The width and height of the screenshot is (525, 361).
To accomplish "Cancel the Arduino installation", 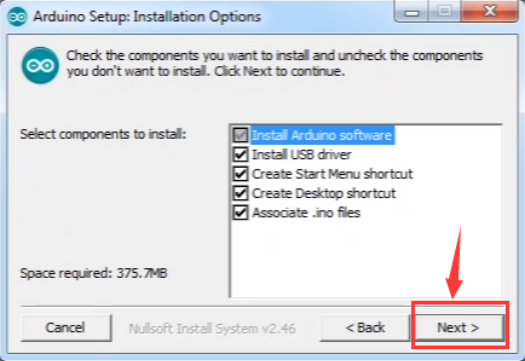I will 66,328.
